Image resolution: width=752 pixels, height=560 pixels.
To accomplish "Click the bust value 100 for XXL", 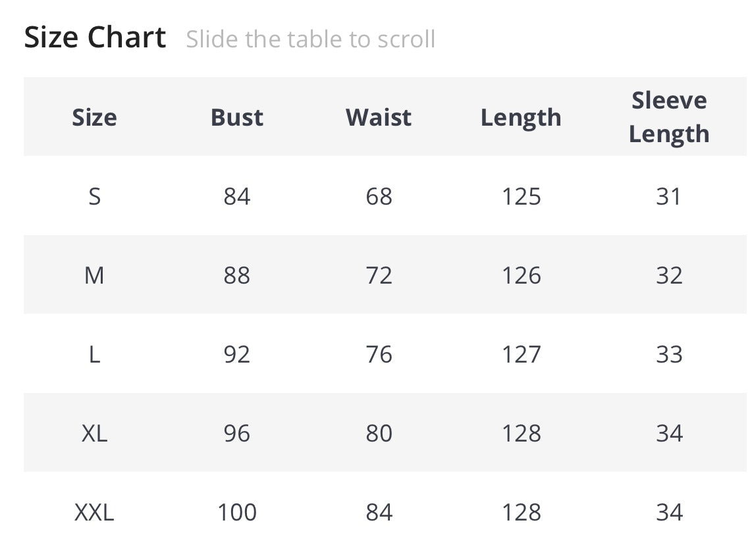I will pyautogui.click(x=237, y=512).
